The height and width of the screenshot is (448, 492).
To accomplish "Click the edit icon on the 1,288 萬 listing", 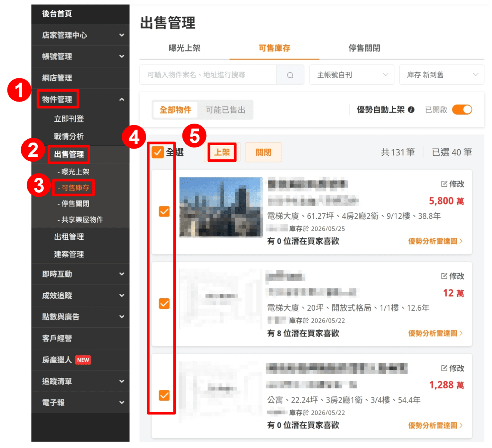I will tap(444, 368).
